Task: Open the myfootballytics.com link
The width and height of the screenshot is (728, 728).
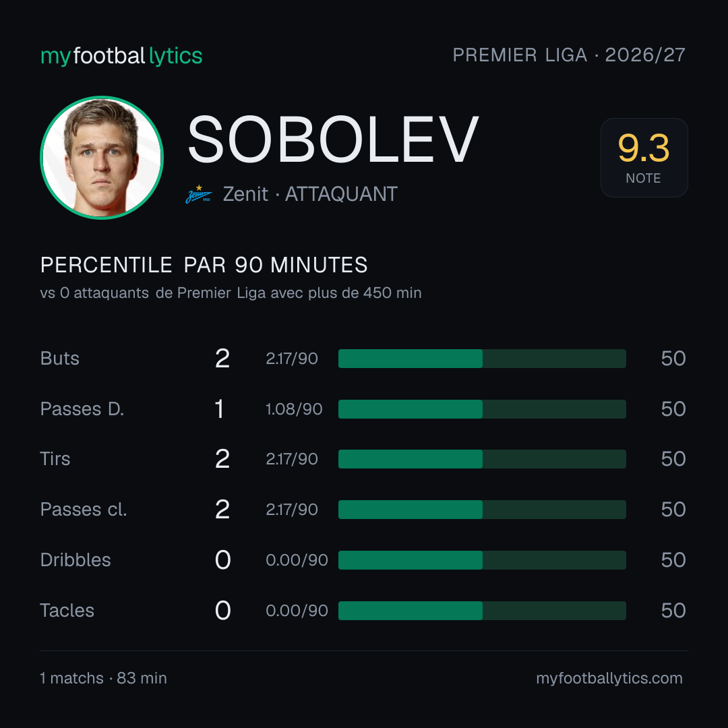Action: (609, 678)
